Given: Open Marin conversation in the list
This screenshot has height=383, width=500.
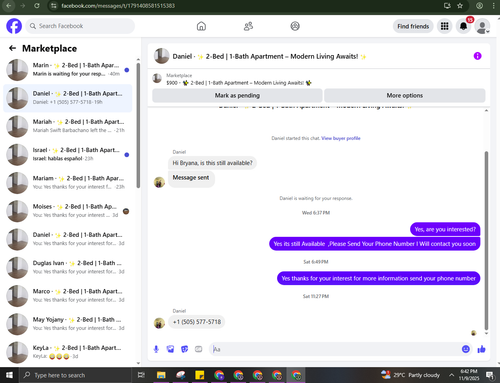Looking at the screenshot, I should (68, 70).
